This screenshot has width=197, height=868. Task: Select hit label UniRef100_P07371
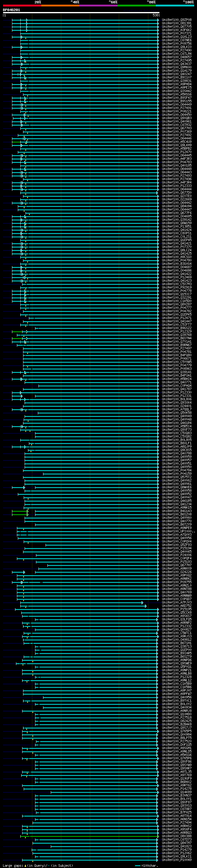coord(176,34)
